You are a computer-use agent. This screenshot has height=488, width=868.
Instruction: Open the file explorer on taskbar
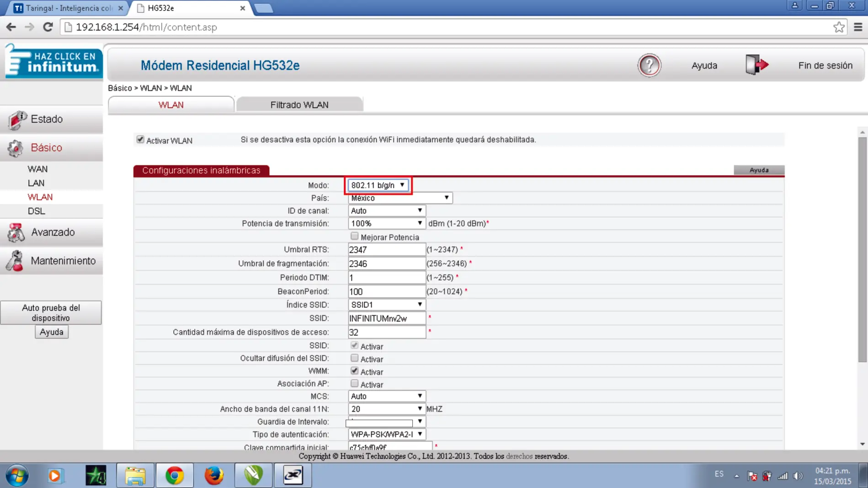(x=135, y=476)
